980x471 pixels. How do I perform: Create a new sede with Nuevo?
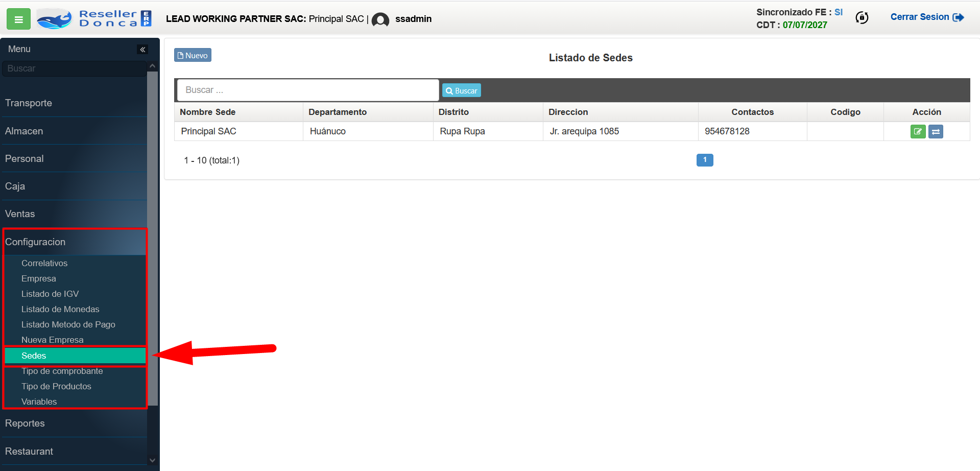pyautogui.click(x=193, y=55)
